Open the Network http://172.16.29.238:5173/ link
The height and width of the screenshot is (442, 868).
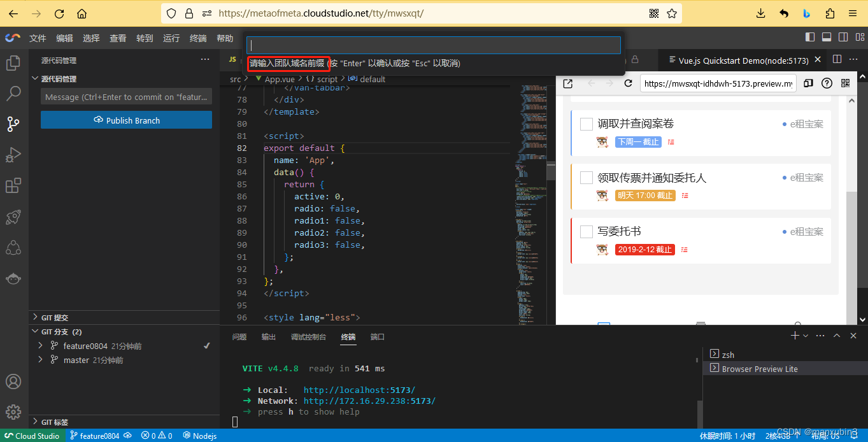click(x=369, y=401)
